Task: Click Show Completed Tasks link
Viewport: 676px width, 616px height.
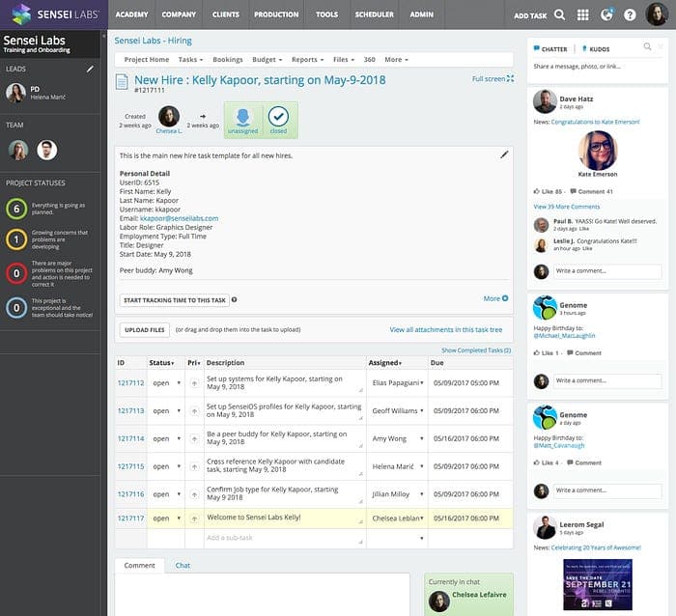Action: click(x=476, y=350)
